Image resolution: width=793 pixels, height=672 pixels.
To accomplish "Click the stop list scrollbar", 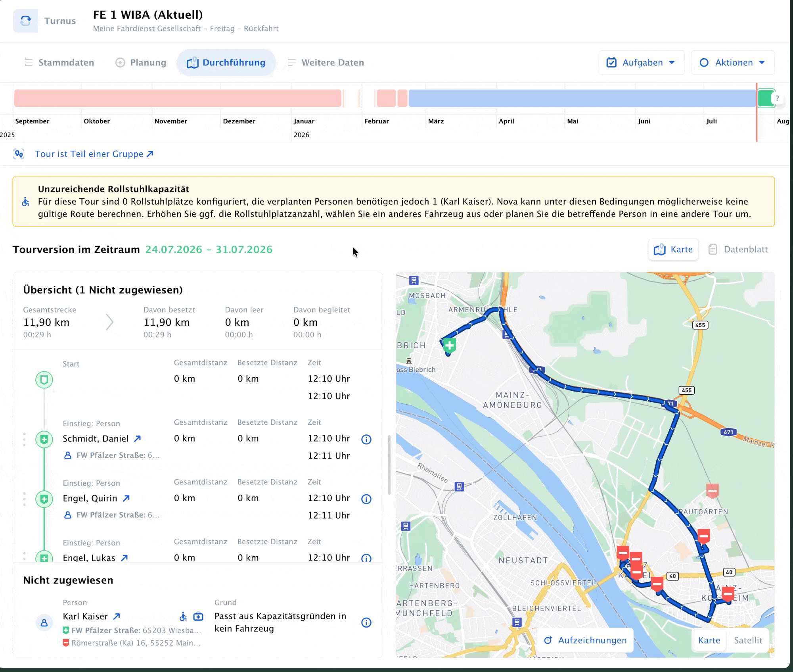I will coord(389,465).
